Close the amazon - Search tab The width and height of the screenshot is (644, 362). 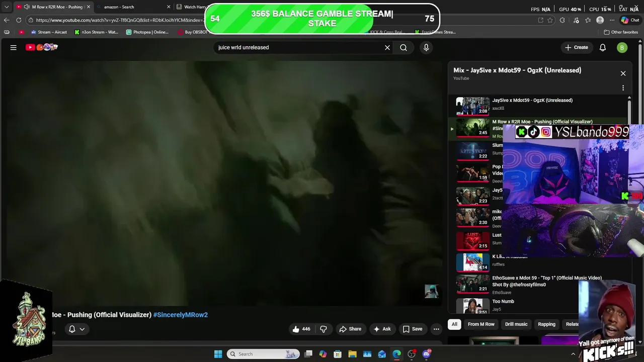point(169,7)
